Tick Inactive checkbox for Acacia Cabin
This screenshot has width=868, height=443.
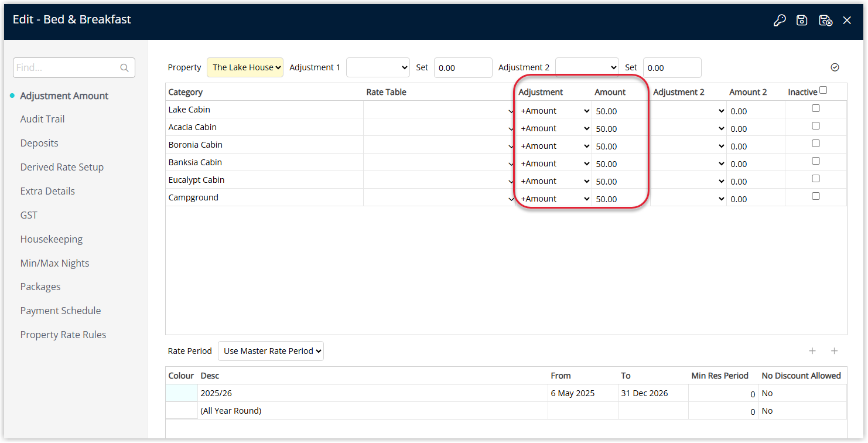(x=816, y=126)
